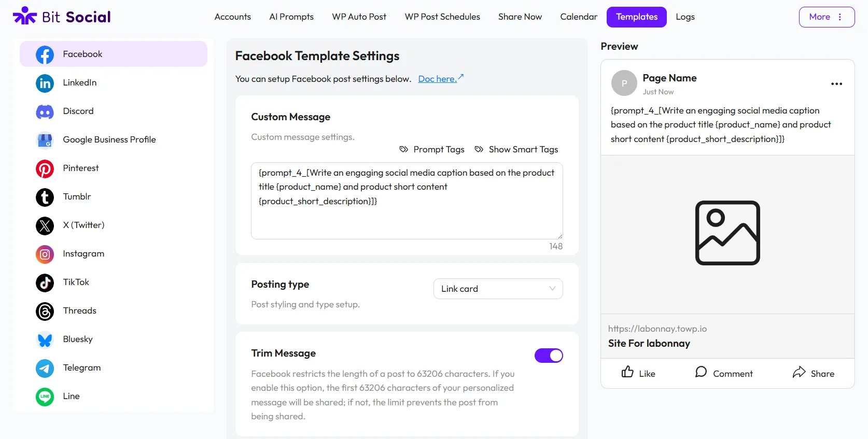868x439 pixels.
Task: Click the Like button in preview
Action: tap(638, 373)
